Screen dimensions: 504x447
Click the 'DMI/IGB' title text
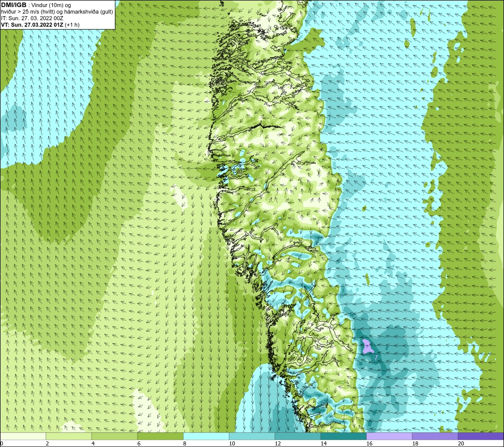coord(14,5)
